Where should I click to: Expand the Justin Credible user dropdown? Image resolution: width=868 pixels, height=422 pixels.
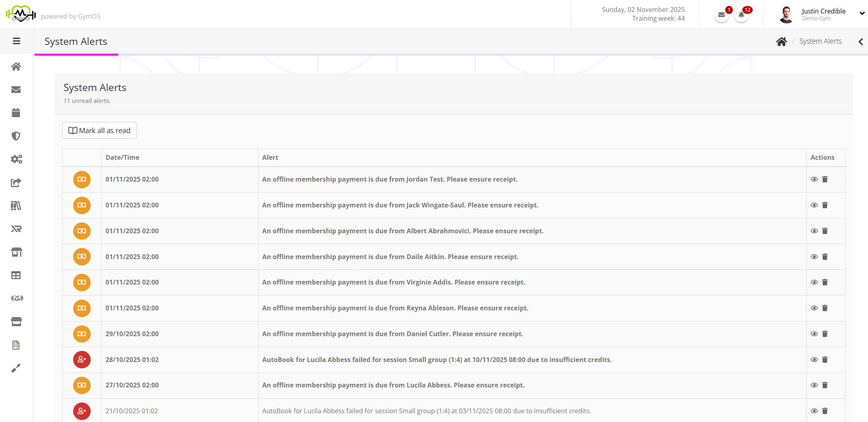coord(862,14)
